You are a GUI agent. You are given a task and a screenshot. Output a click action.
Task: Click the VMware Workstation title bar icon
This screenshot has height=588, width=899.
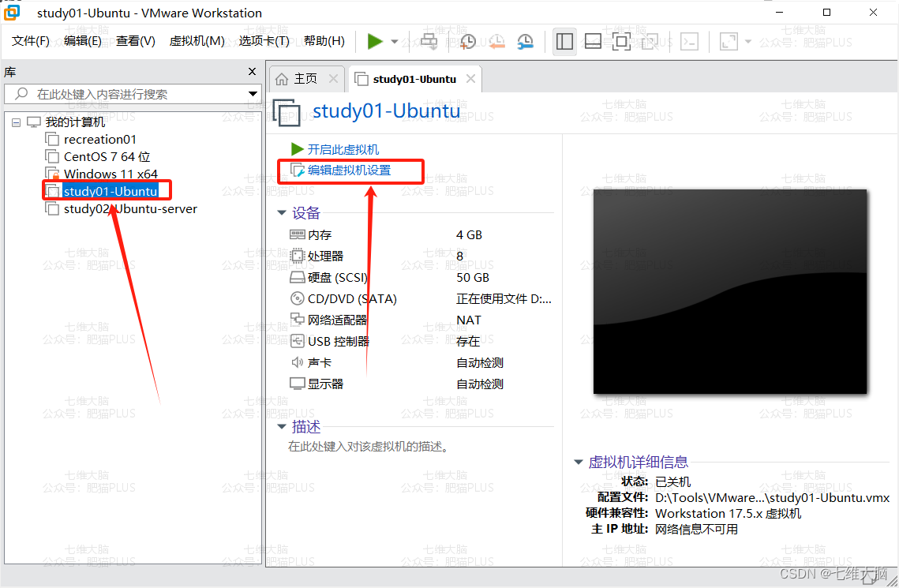click(12, 12)
